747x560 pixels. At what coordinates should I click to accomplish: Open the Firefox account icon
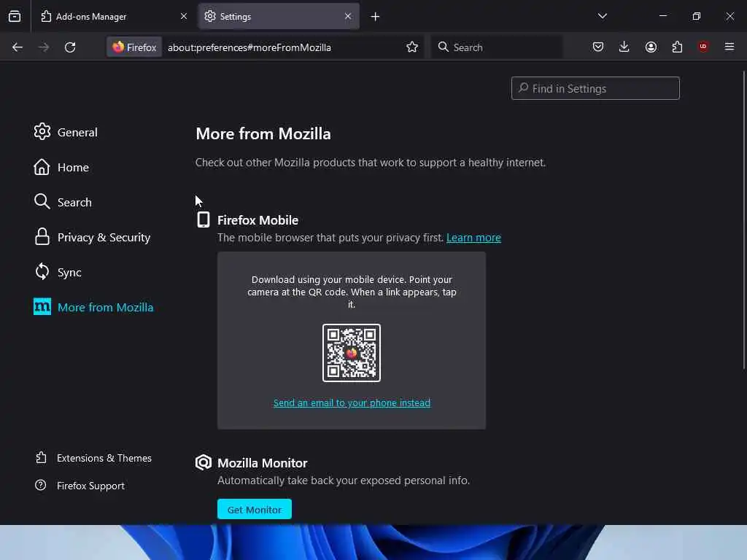651,47
